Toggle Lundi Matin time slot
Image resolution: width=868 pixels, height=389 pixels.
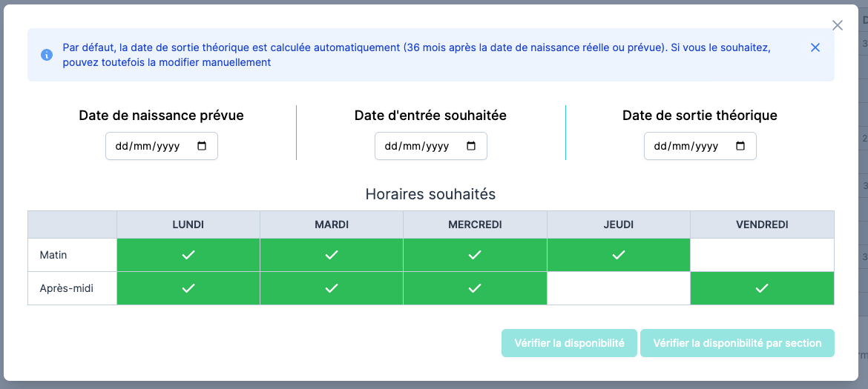188,255
